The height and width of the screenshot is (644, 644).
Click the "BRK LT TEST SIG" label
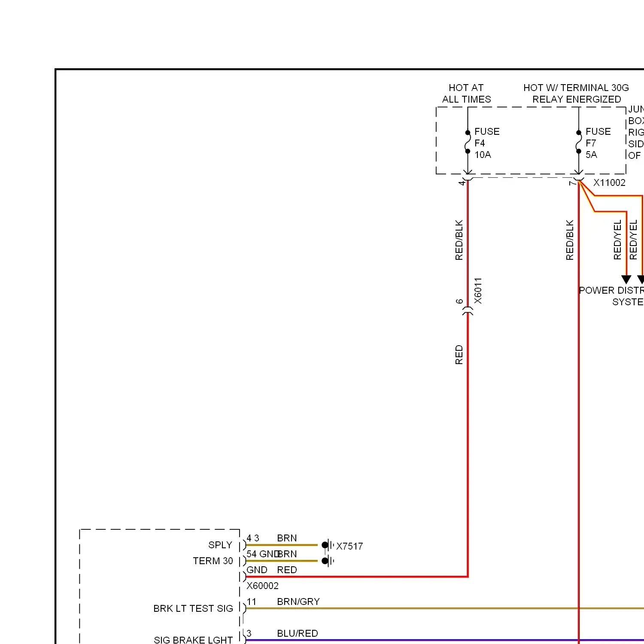[x=193, y=608]
